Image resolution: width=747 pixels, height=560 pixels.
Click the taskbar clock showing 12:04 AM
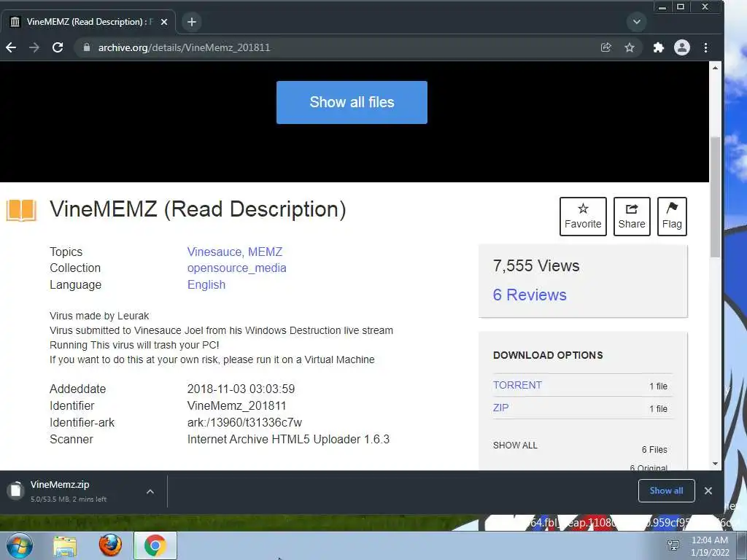[x=710, y=546]
